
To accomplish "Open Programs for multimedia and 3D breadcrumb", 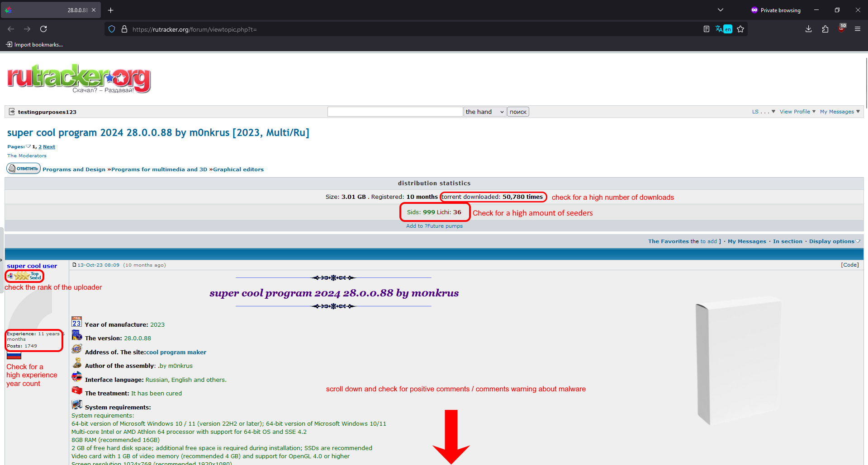I will [159, 169].
